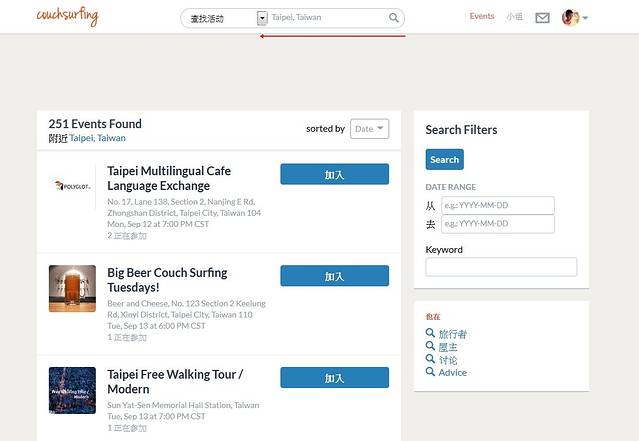Open the 小组 groups menu item
Viewport: 639px width, 441px height.
[514, 17]
